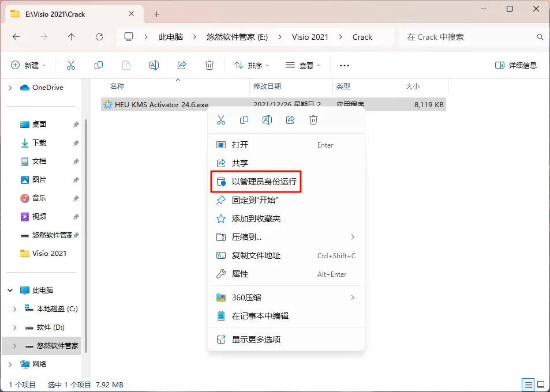Collapse the 此电脑 tree node
550x392 pixels.
(x=10, y=291)
